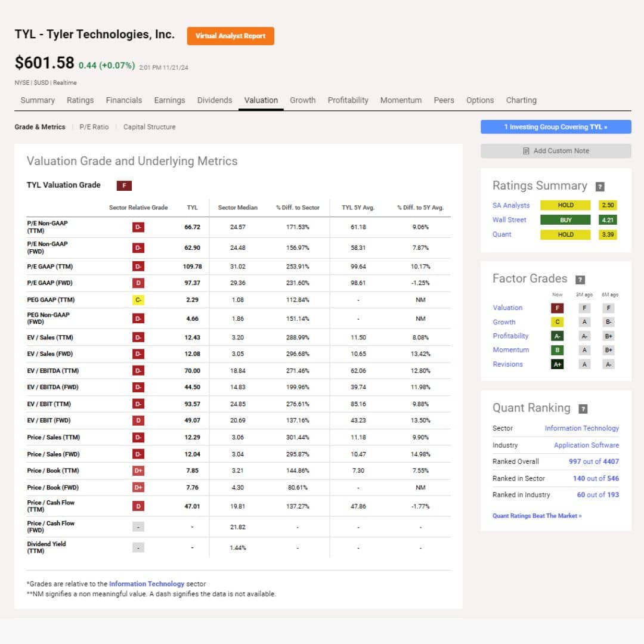Open the Profitability link in Factor Grades

510,336
